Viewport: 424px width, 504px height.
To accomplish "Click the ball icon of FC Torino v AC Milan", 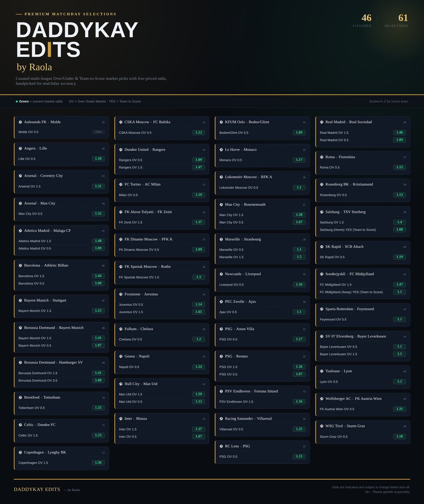I will coord(121,184).
